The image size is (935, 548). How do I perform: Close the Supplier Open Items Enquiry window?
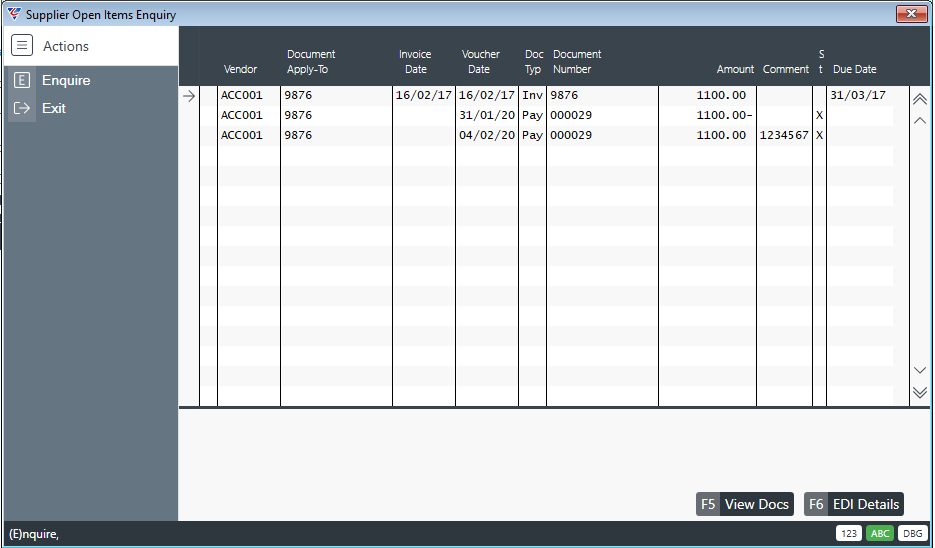coord(911,14)
